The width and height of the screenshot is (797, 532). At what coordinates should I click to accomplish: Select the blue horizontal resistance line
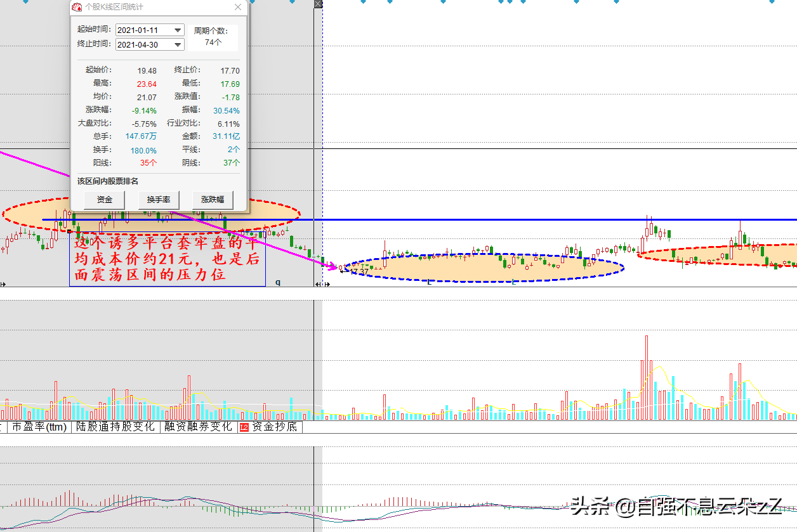(508, 219)
